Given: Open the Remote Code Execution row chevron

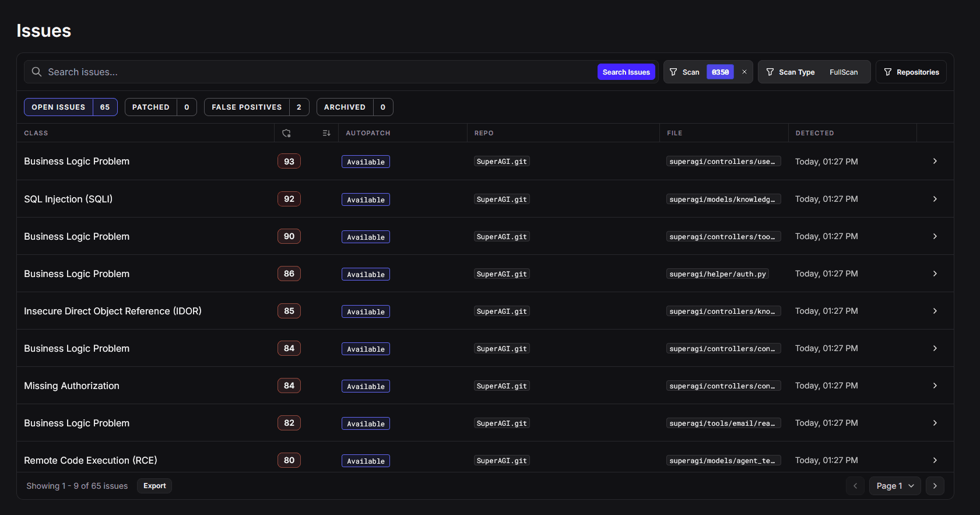Looking at the screenshot, I should click(x=935, y=460).
